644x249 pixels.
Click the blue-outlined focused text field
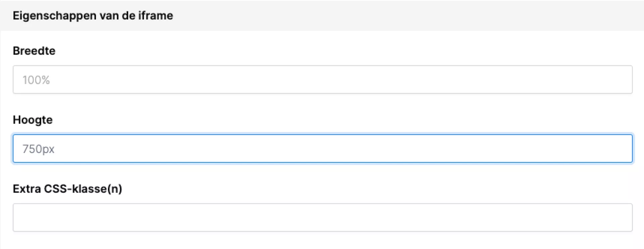pyautogui.click(x=322, y=149)
